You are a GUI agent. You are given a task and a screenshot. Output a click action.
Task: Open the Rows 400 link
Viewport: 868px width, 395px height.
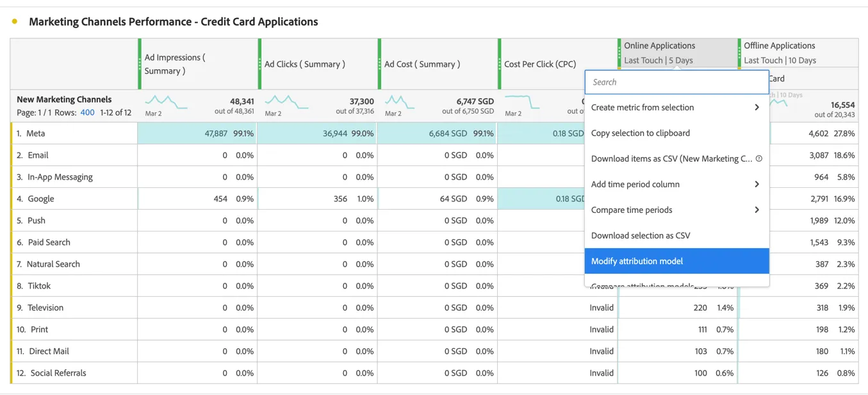coord(87,113)
